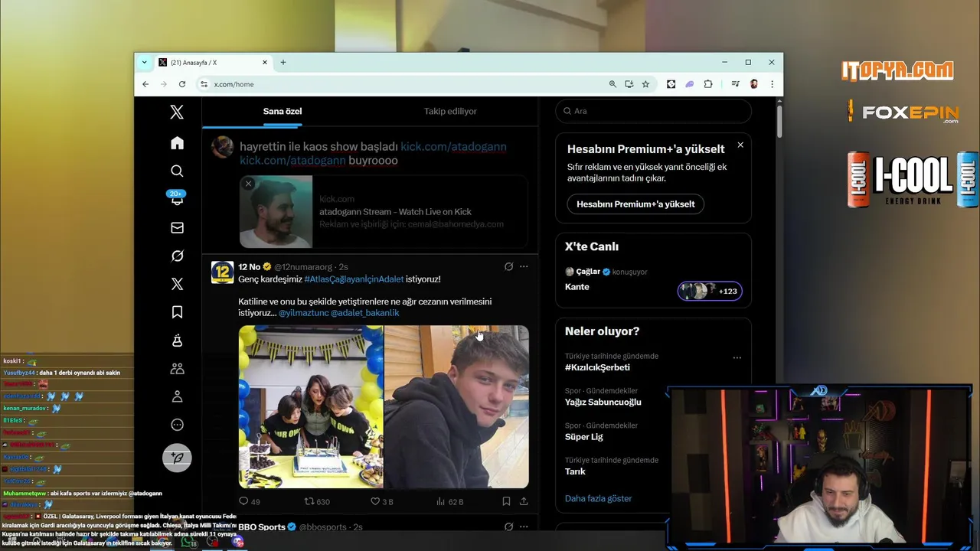980x551 pixels.
Task: Close the kick.com link preview card
Action: tap(248, 184)
